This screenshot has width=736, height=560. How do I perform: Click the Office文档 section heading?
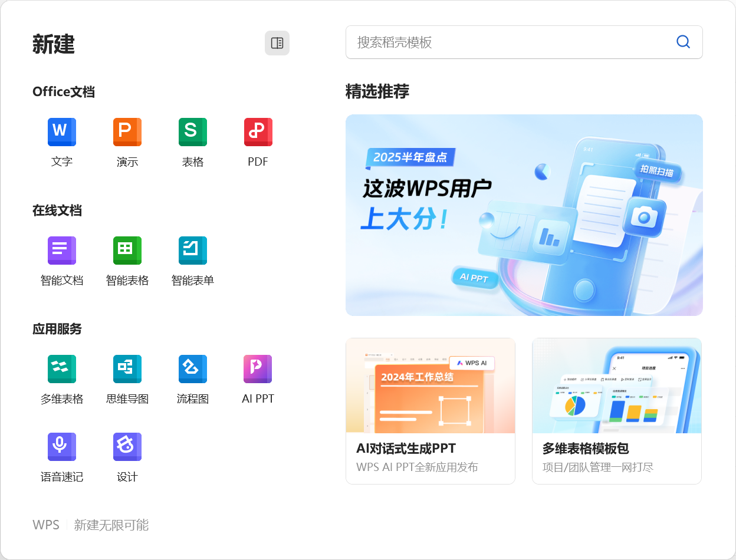click(x=64, y=92)
